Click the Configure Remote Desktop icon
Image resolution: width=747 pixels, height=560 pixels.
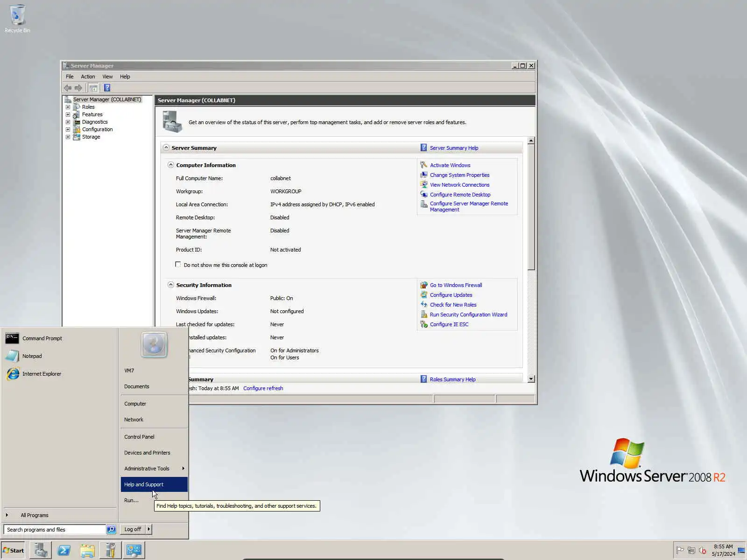(x=423, y=194)
